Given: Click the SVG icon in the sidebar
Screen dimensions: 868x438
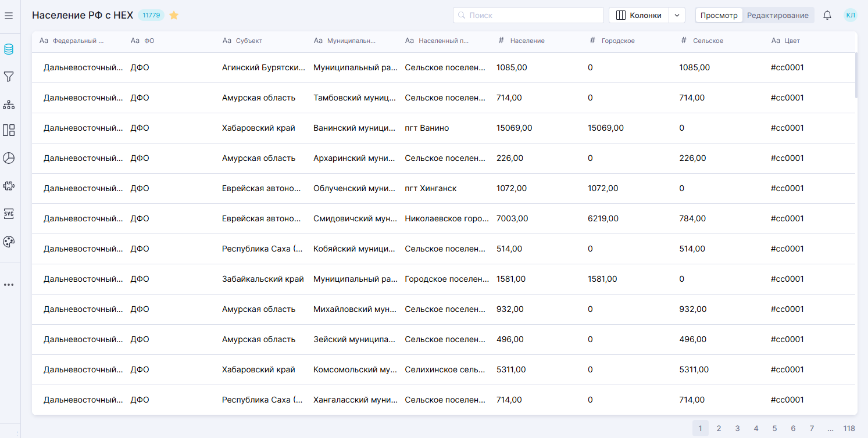Looking at the screenshot, I should 9,213.
